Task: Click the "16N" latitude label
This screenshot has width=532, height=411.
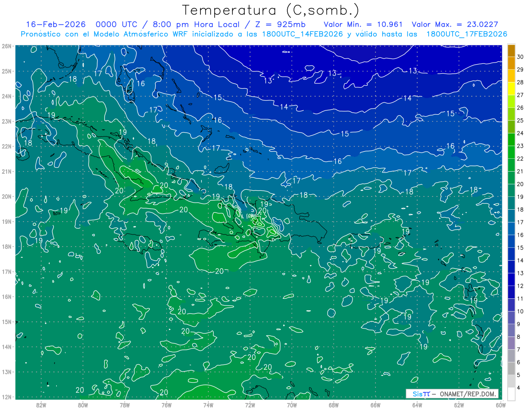Action: tap(7, 297)
